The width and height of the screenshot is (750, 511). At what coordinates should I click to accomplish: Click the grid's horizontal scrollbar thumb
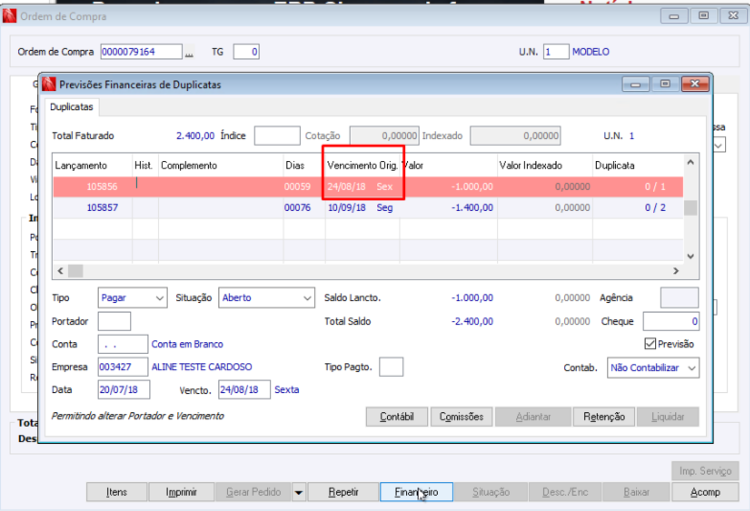click(x=75, y=271)
